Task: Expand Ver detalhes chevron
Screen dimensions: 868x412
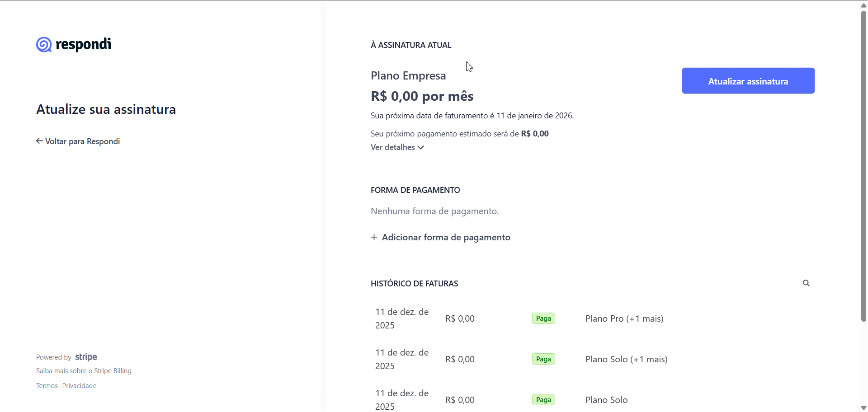Action: pos(421,148)
